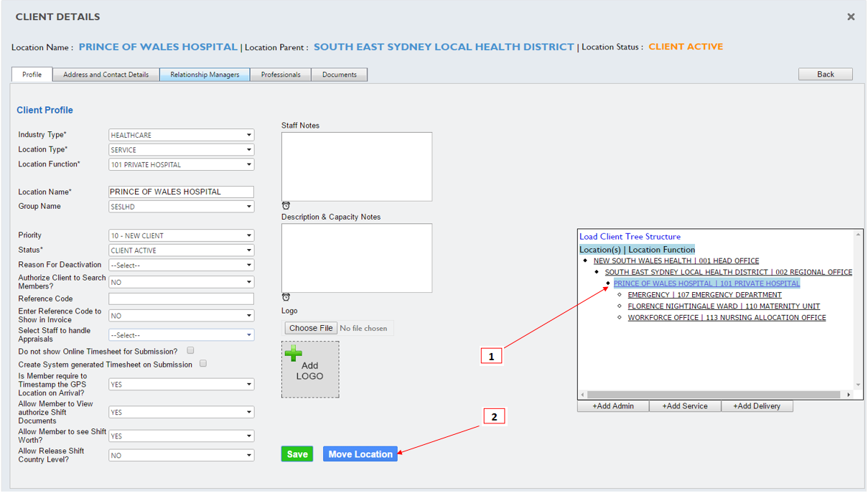Click Description & Capacity Notes text area
The image size is (868, 493).
[357, 258]
